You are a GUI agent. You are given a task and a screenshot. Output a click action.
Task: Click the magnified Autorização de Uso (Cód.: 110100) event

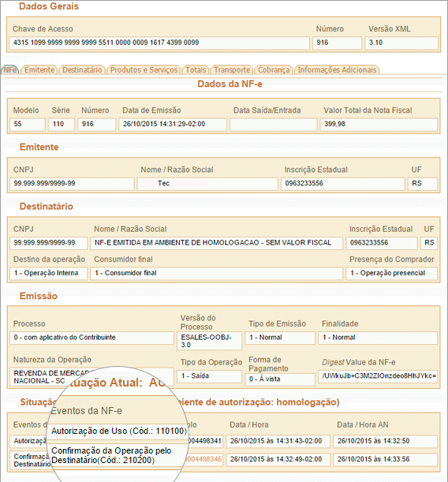click(119, 432)
